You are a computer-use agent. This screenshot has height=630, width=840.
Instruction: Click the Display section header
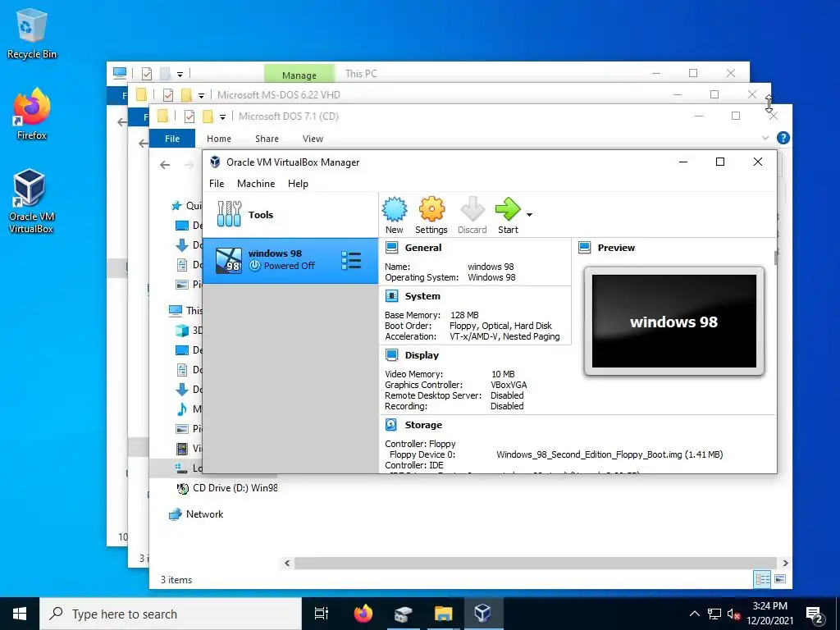click(x=422, y=355)
